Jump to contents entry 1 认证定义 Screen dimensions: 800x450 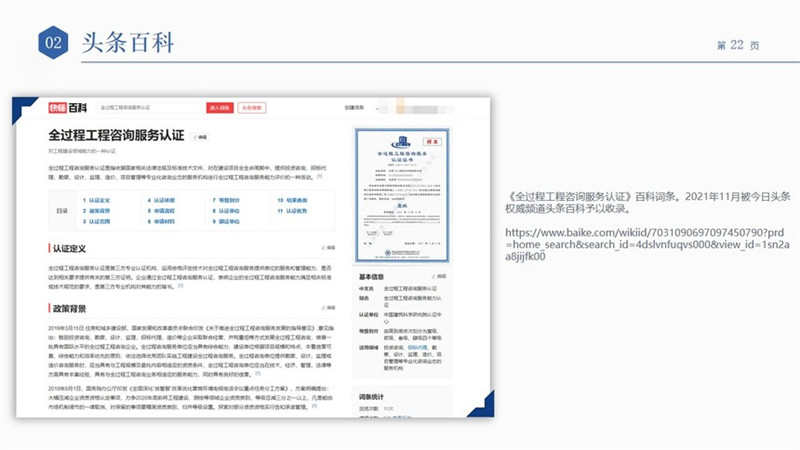(x=96, y=200)
